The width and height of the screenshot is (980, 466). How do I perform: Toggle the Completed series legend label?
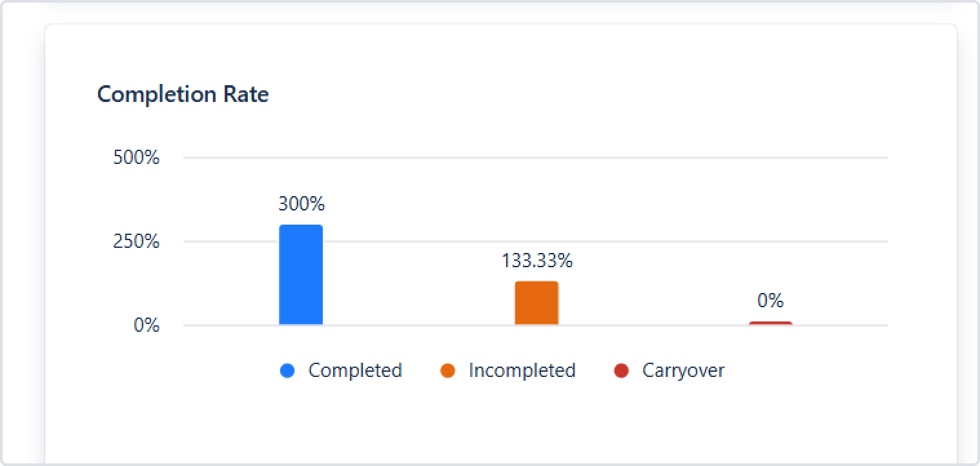click(355, 371)
